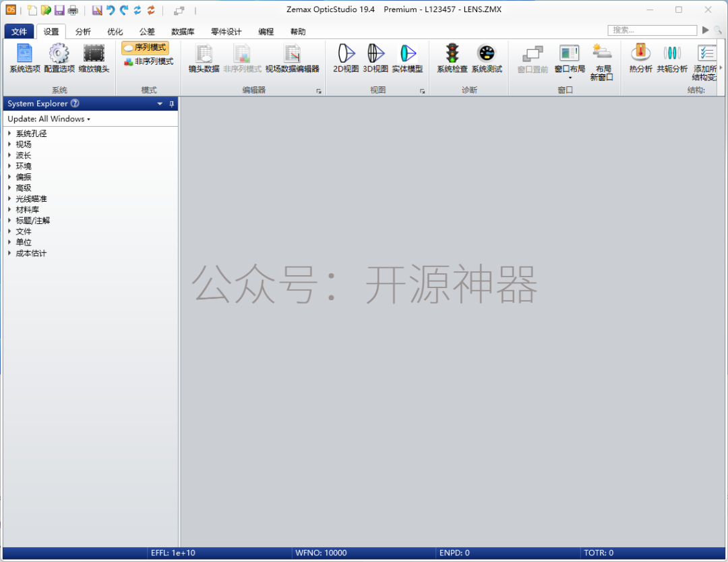The width and height of the screenshot is (728, 562).
Task: Switch to the 编程 ribbon tab
Action: tap(266, 31)
